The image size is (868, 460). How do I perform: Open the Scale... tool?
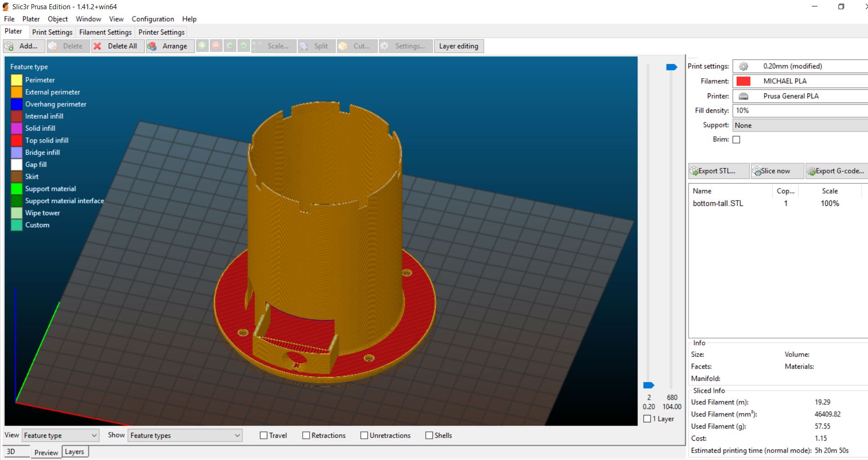273,46
